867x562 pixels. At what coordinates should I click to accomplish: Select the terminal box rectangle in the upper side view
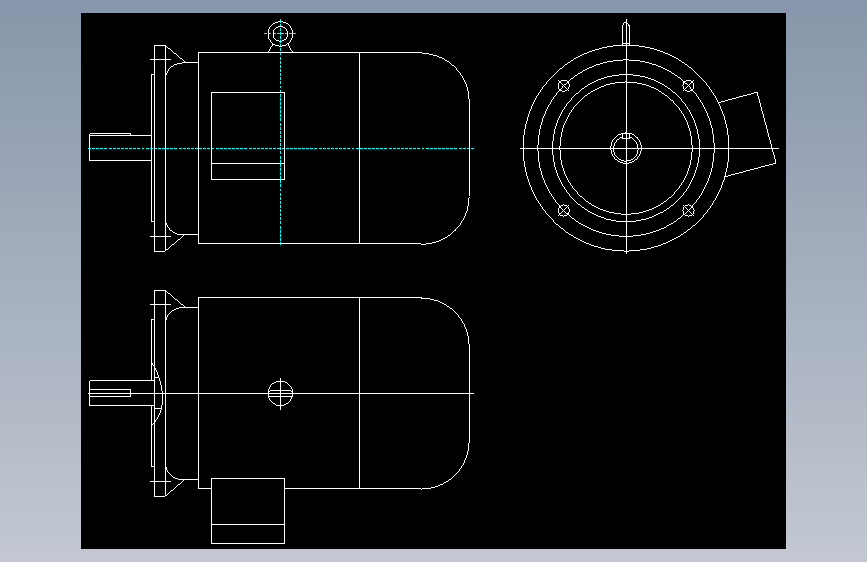click(x=248, y=136)
